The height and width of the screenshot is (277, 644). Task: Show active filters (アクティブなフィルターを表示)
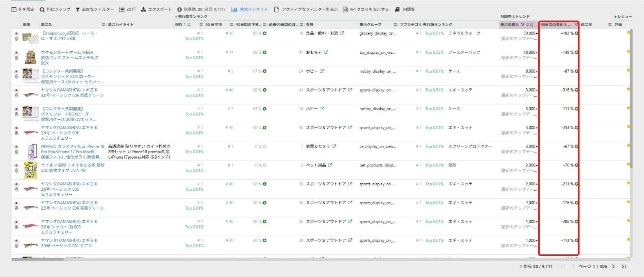point(306,9)
